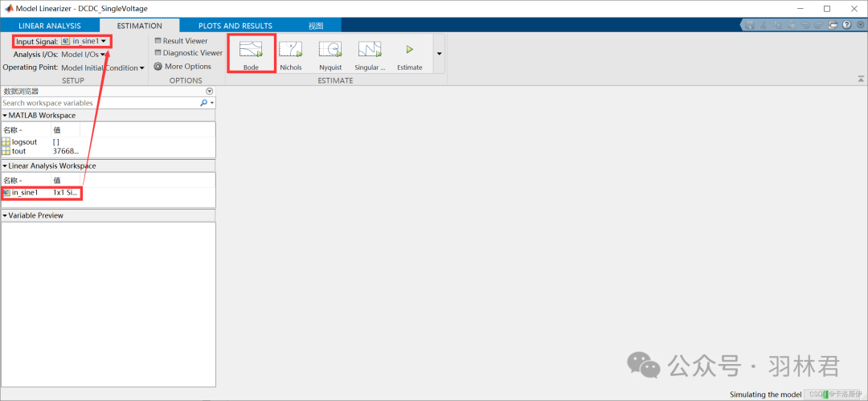Collapse the MATLAB Workspace section

coord(5,116)
